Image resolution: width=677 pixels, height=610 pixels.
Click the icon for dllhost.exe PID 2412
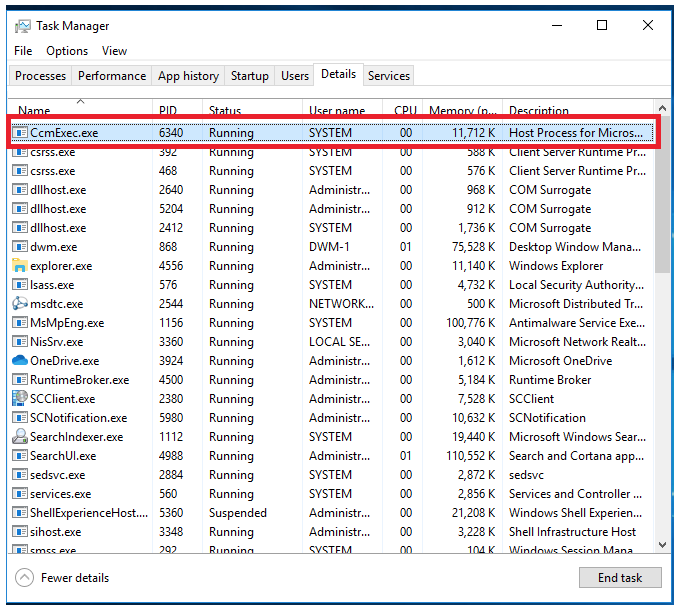coord(19,228)
